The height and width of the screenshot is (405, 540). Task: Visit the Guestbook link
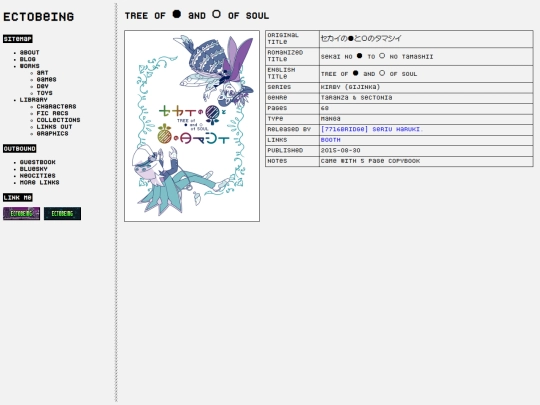click(x=38, y=162)
